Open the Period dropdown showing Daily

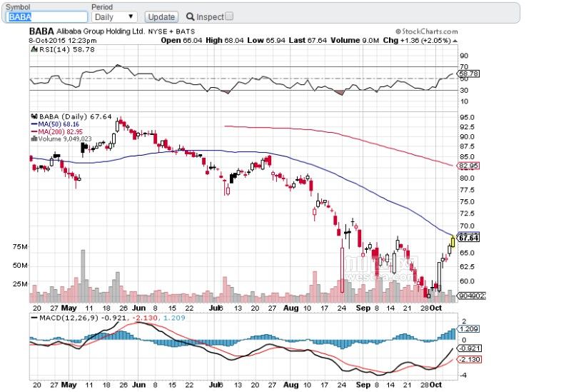[x=114, y=16]
